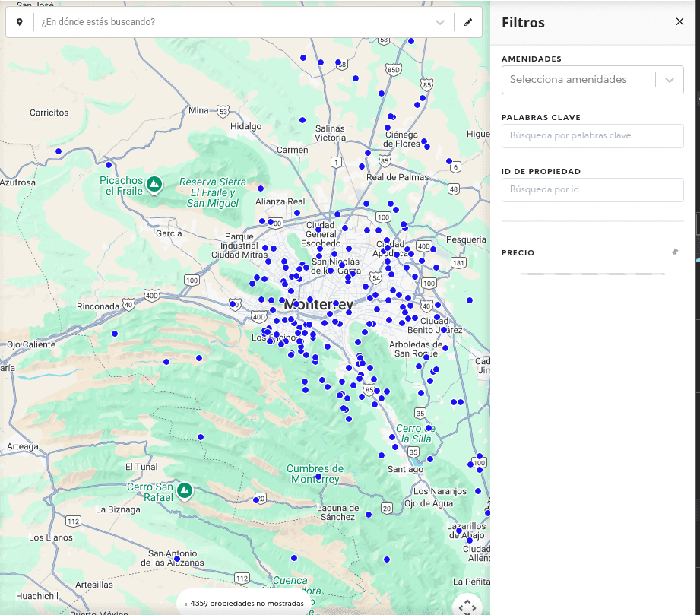Viewport: 700px width, 615px height.
Task: Click the location pin icon in search bar
Action: tap(20, 23)
